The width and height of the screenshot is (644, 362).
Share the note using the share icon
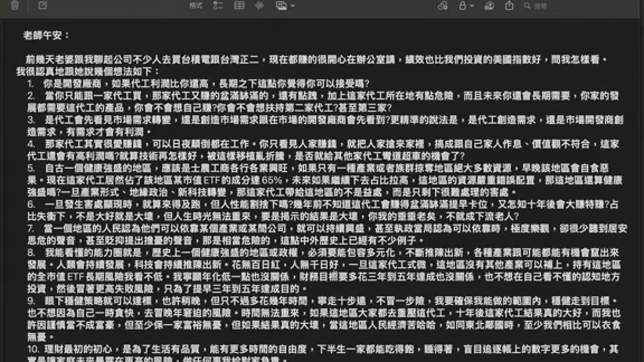click(x=509, y=6)
